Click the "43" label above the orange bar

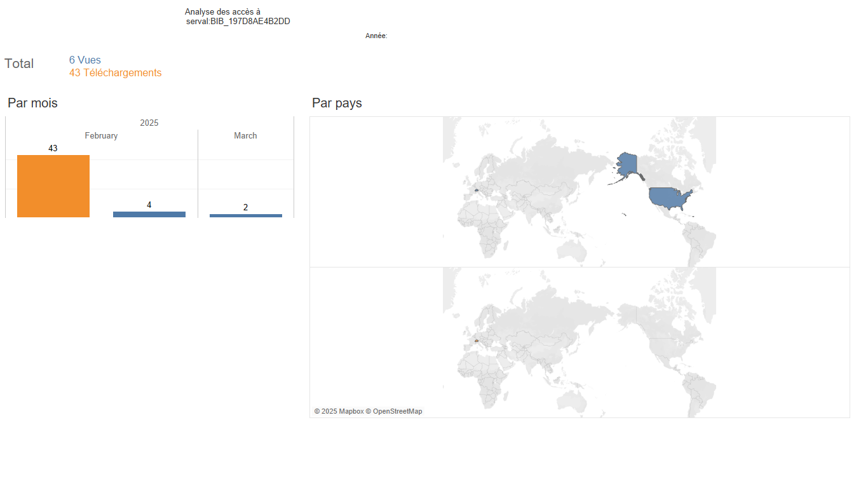click(x=53, y=149)
